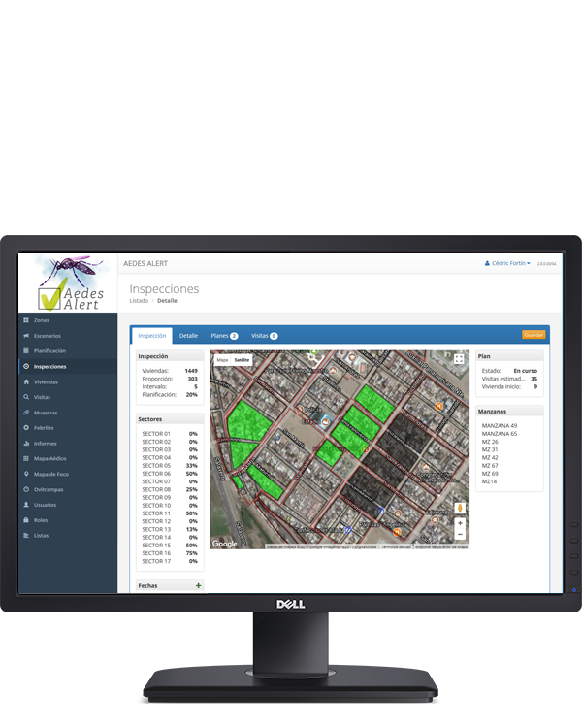Open Roles via the lock icon
Viewport: 582px width, 728px height.
click(x=26, y=520)
